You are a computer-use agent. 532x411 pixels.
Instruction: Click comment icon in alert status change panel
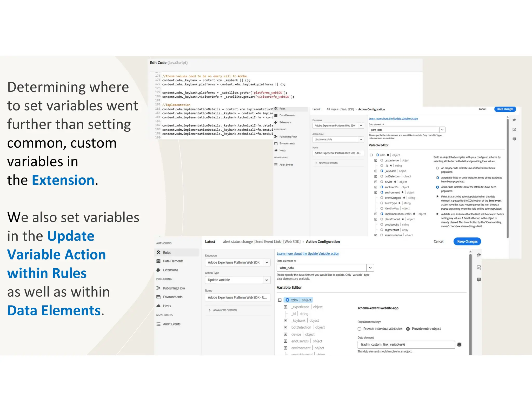tap(479, 280)
